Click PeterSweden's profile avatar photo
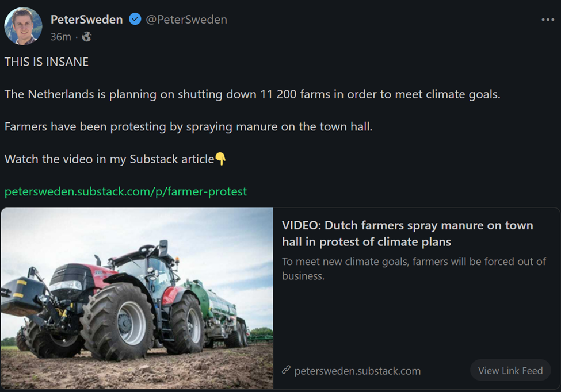 click(x=23, y=26)
